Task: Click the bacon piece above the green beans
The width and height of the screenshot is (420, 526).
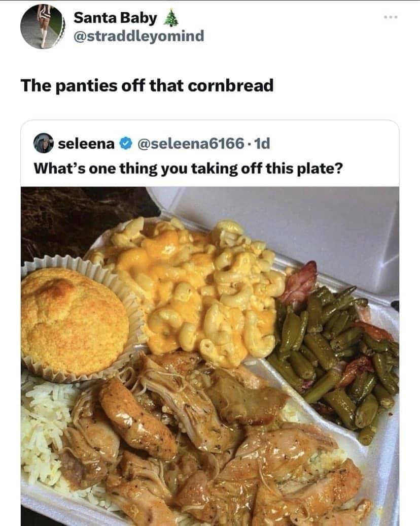Action: 299,281
